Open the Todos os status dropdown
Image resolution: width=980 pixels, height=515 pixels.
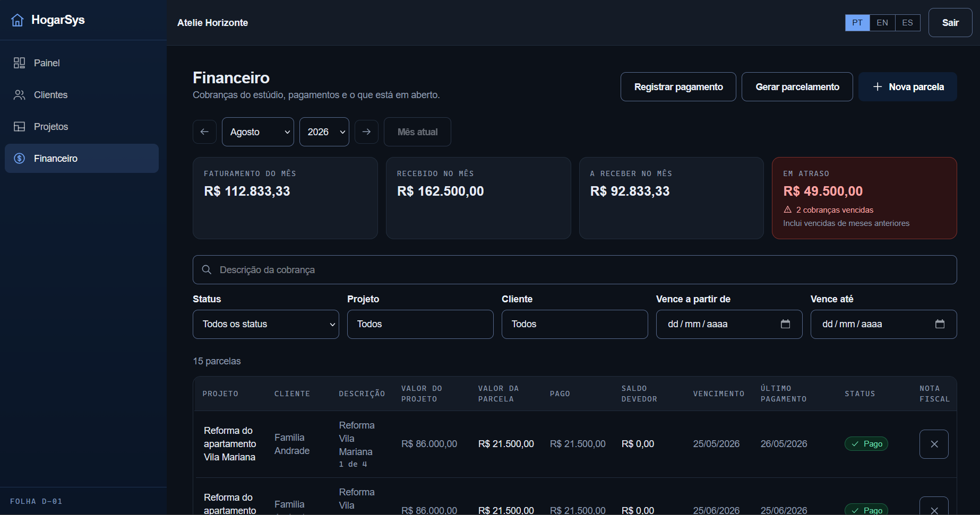coord(266,324)
